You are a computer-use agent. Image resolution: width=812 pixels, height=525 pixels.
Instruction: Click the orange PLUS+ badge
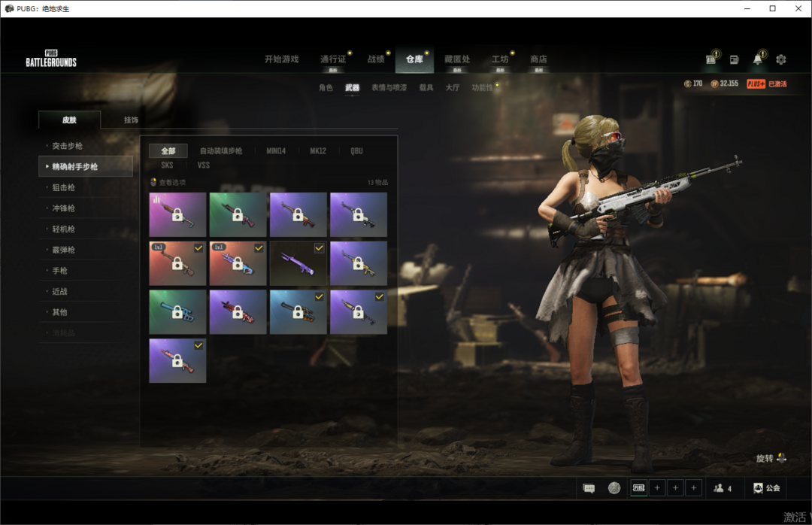[756, 84]
